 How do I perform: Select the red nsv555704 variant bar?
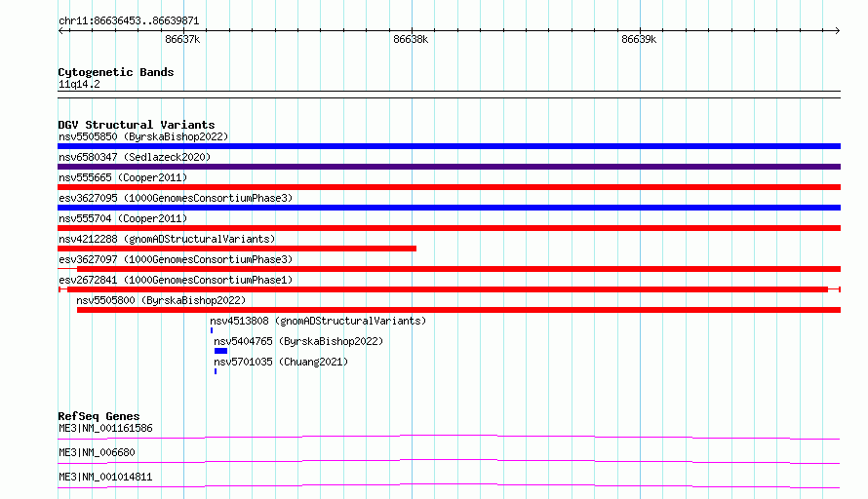449,228
